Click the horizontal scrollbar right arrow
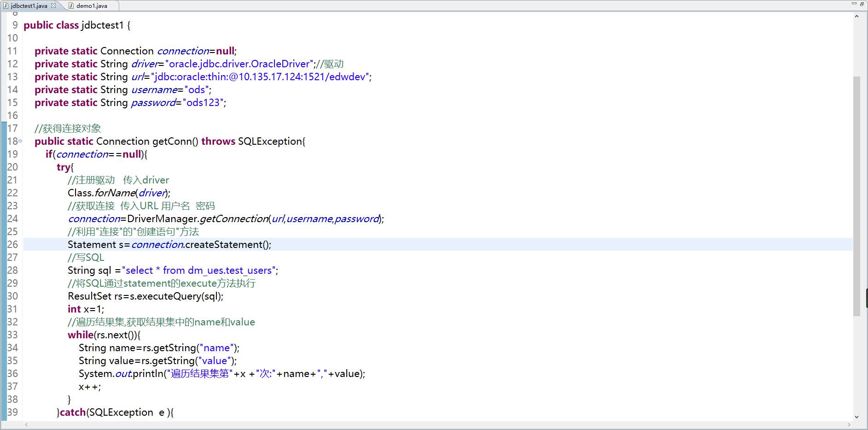The height and width of the screenshot is (430, 868). pos(849,424)
